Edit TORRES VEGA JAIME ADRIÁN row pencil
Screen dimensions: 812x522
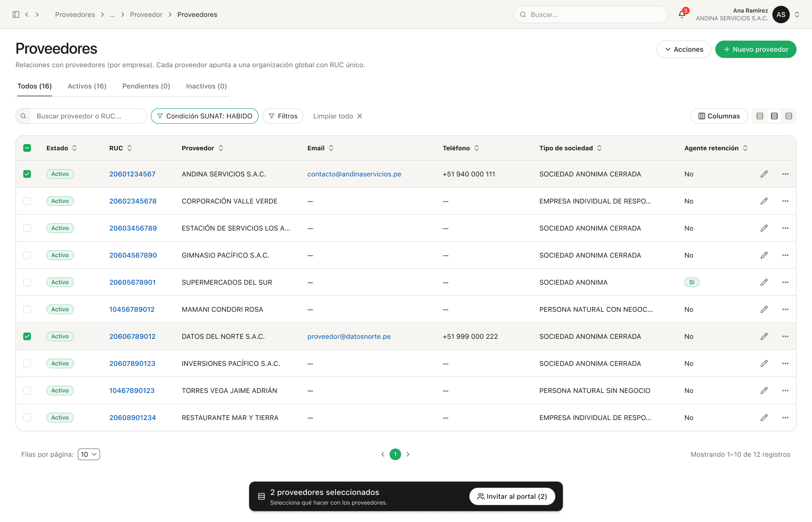[x=764, y=391]
